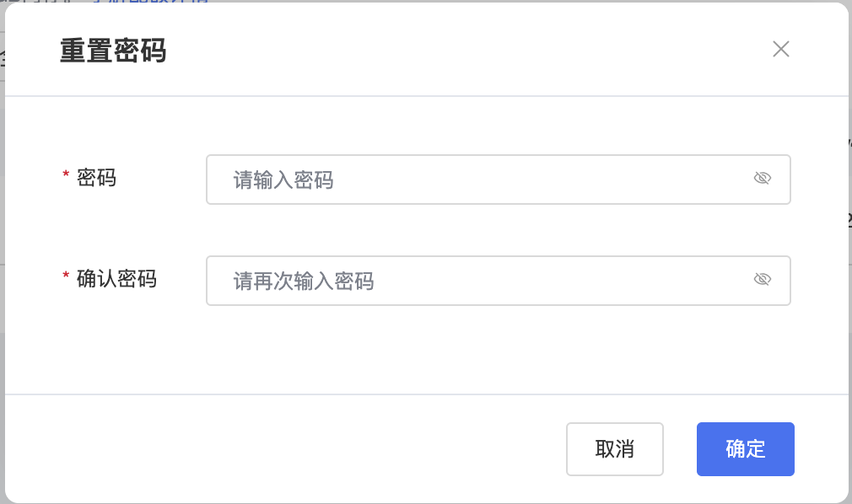Toggle visibility eye in 密码 field
The image size is (852, 504).
763,179
